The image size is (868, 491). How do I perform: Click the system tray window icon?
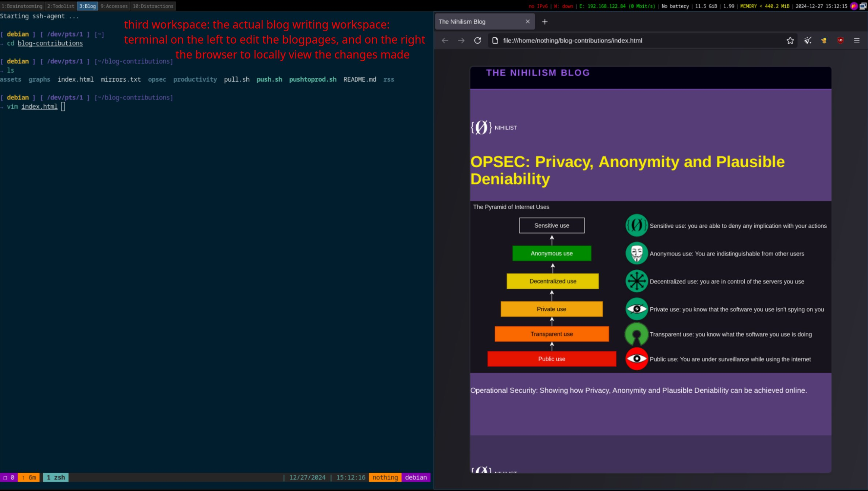[x=863, y=6]
